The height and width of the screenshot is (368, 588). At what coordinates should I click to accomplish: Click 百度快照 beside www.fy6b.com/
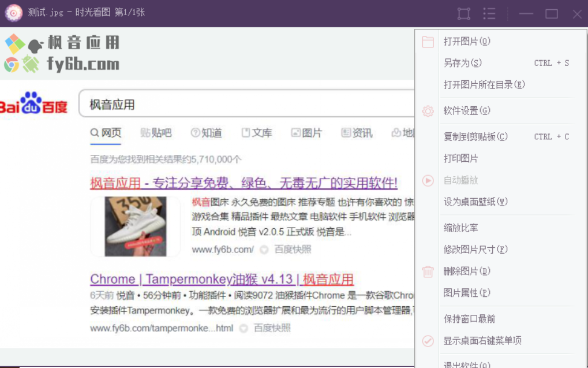tap(293, 250)
